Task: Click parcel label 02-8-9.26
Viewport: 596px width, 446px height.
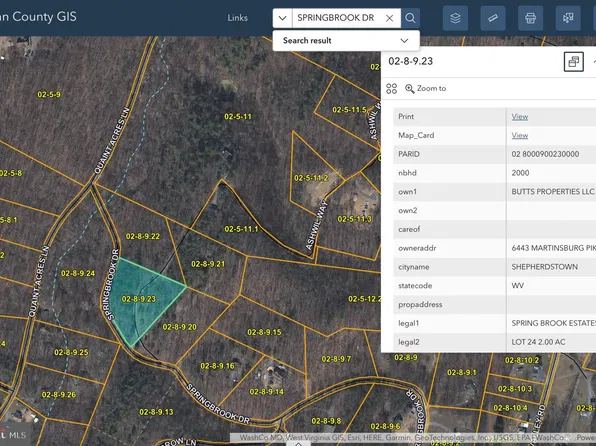Action: click(59, 395)
